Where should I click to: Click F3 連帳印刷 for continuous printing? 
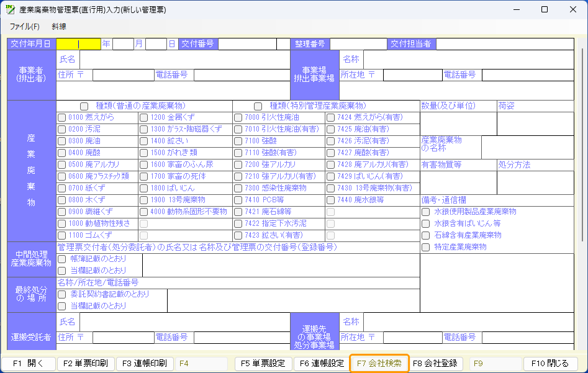point(143,364)
